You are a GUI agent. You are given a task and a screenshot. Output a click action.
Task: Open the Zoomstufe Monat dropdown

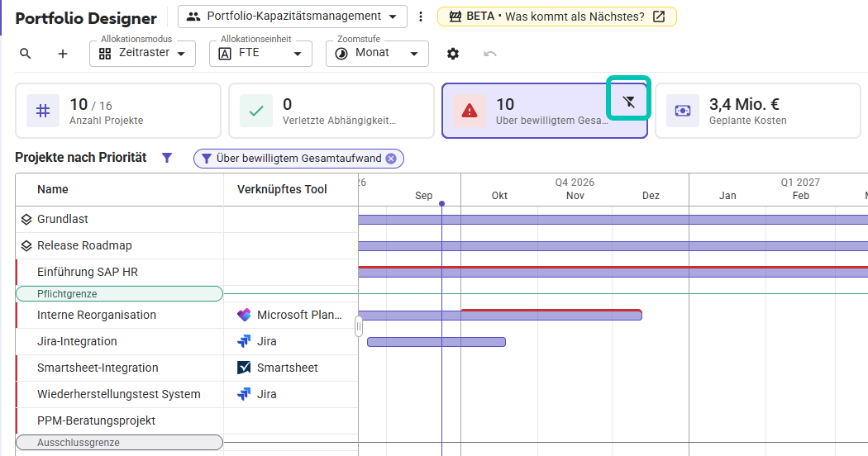pos(377,54)
